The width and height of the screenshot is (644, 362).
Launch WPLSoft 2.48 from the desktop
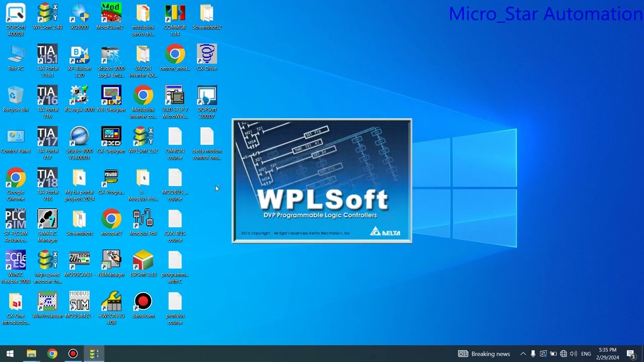click(x=47, y=16)
